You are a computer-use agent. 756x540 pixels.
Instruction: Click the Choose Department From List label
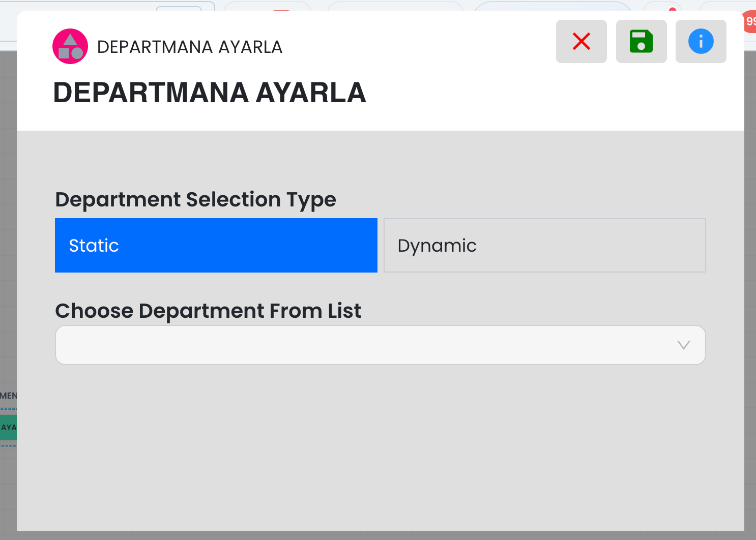(x=208, y=311)
